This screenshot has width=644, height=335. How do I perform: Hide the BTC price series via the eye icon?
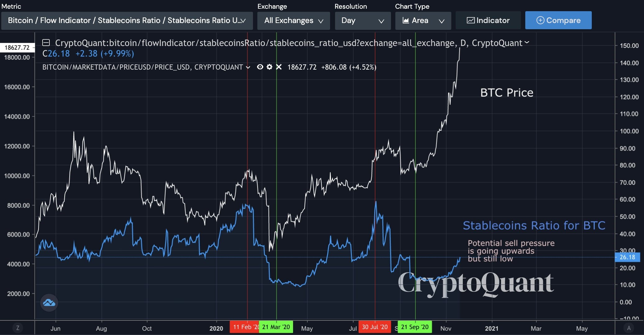pos(260,67)
